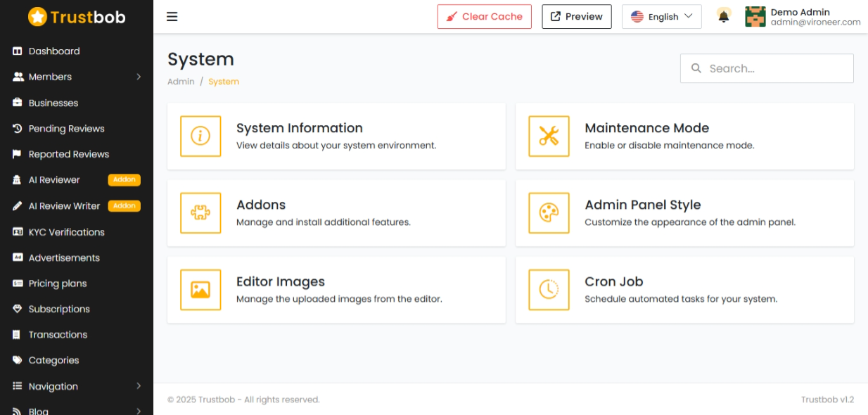Image resolution: width=868 pixels, height=415 pixels.
Task: Click the Maintenance Mode tools icon
Action: pos(549,136)
